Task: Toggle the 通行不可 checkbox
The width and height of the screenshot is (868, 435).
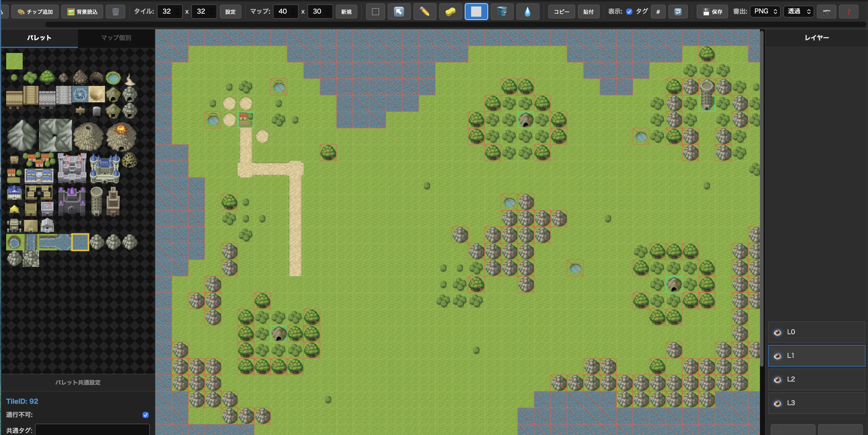Action: [146, 415]
